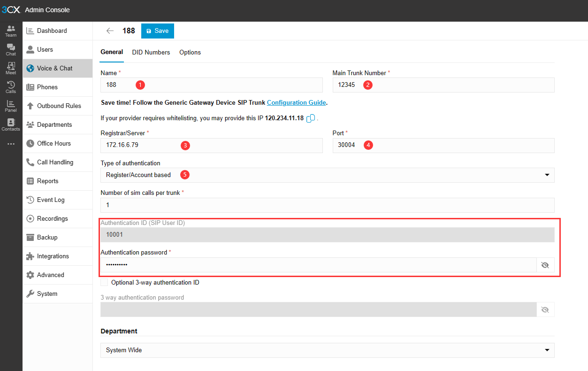The height and width of the screenshot is (371, 588).
Task: Click the Port input field
Action: [443, 145]
